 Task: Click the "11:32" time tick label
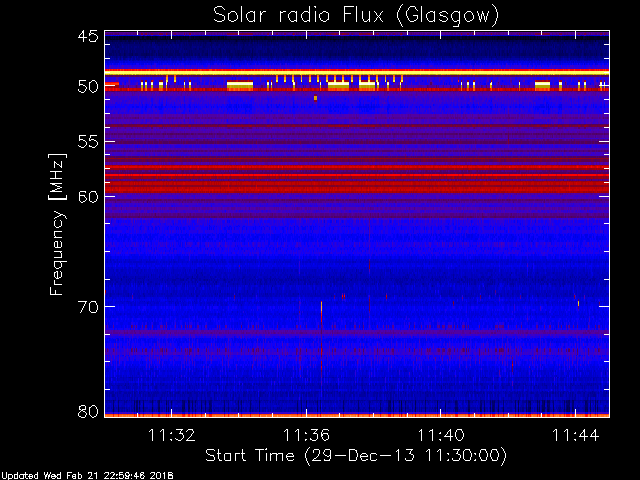coord(171,435)
